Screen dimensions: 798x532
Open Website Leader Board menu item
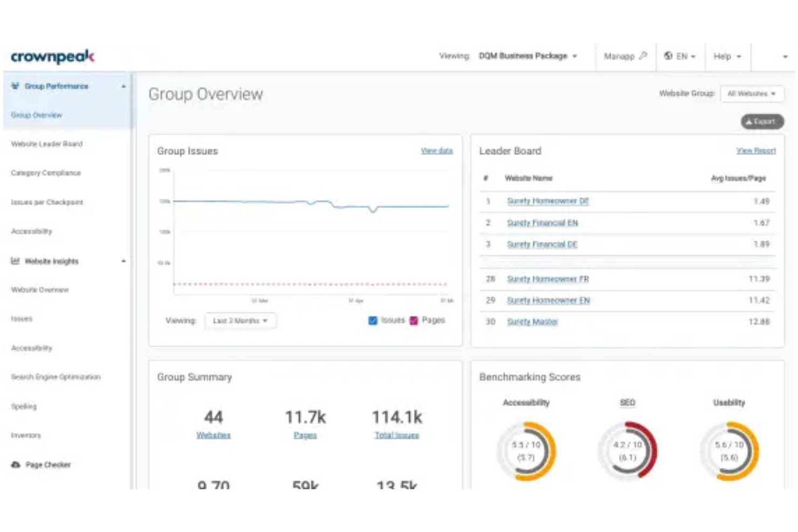tap(47, 144)
